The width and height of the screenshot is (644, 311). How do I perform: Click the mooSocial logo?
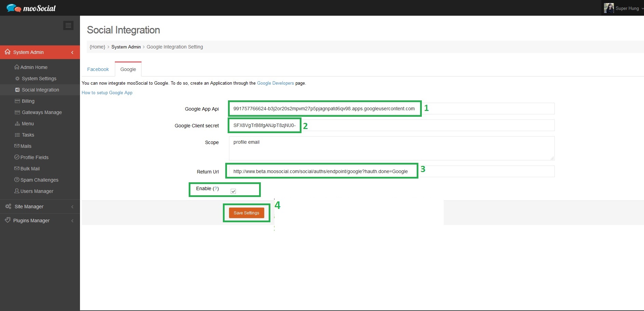(31, 8)
